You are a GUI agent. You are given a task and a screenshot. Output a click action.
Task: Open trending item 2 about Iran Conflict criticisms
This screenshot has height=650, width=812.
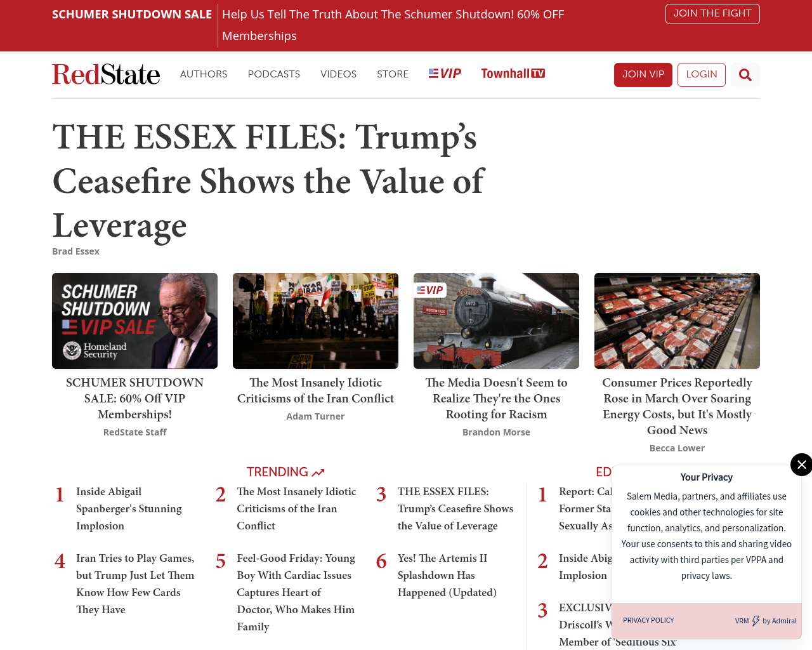point(296,508)
